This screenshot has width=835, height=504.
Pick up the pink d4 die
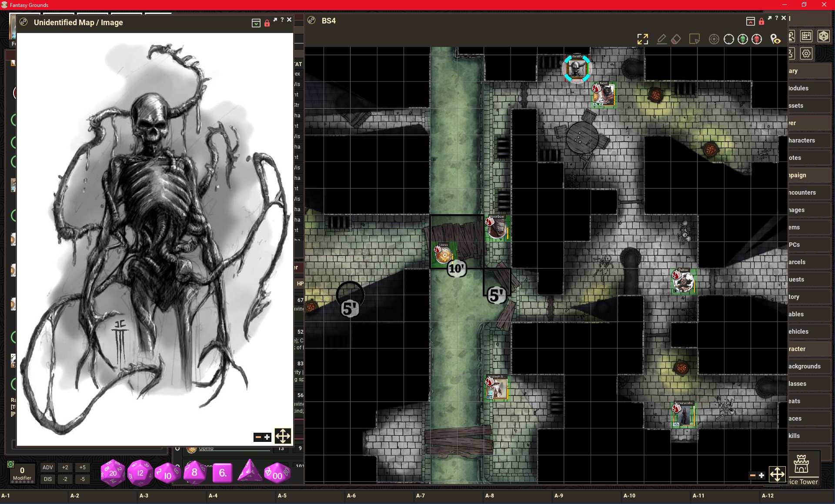tap(250, 472)
